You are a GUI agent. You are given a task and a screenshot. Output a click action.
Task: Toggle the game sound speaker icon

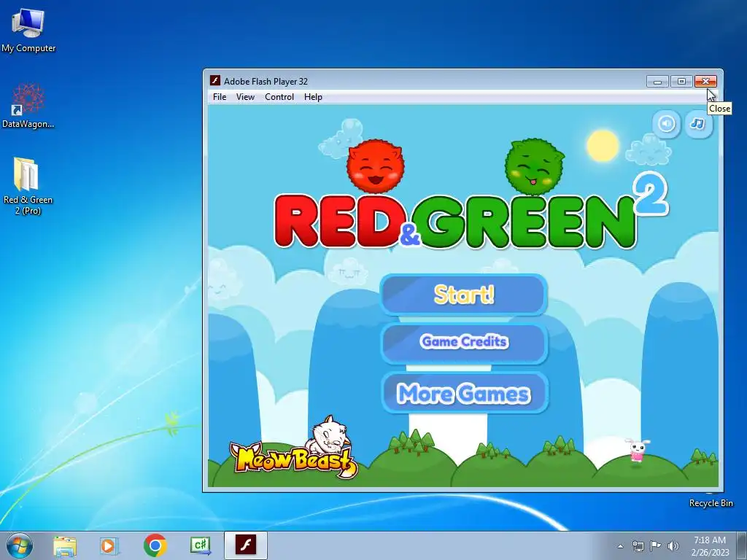tap(666, 124)
